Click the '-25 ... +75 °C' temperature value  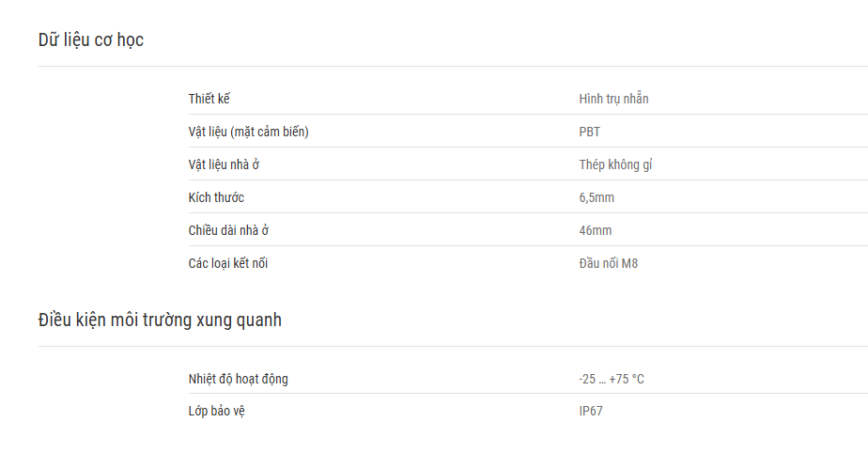tap(612, 379)
